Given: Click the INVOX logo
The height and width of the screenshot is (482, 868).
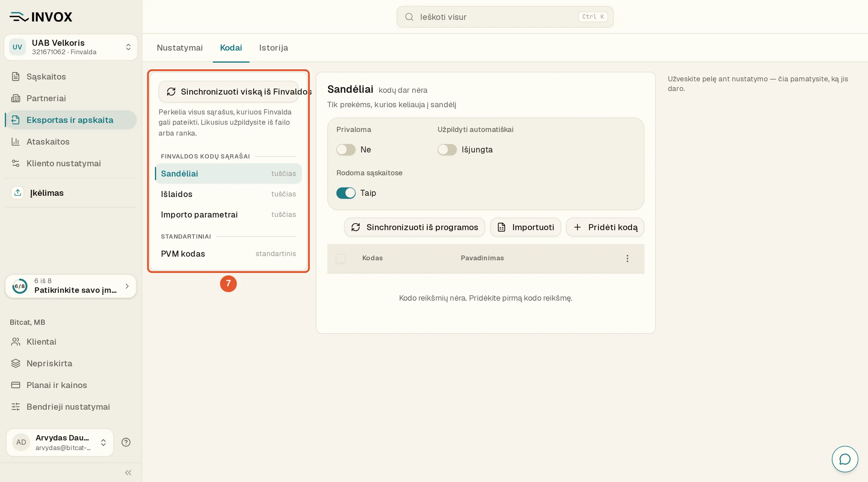Looking at the screenshot, I should (41, 17).
